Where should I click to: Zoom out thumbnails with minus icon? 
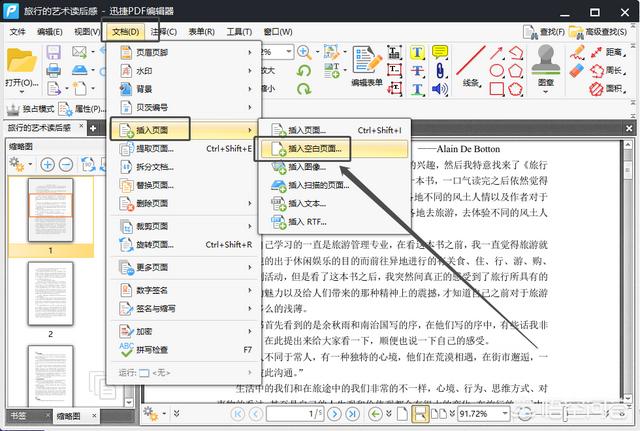coord(66,164)
